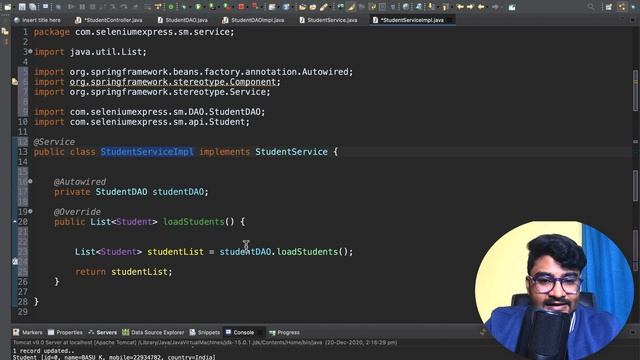Click the Next Annotation arrow icon
This screenshot has width=640, height=360.
point(431,7)
